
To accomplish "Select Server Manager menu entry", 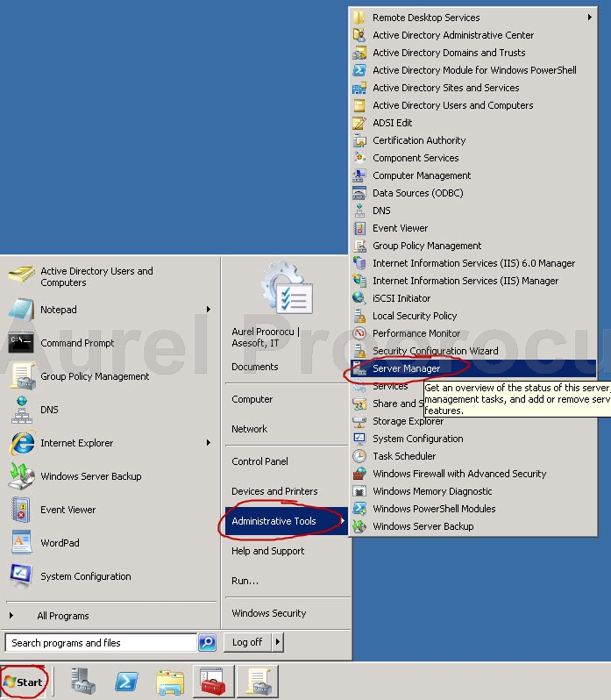I will [473, 368].
